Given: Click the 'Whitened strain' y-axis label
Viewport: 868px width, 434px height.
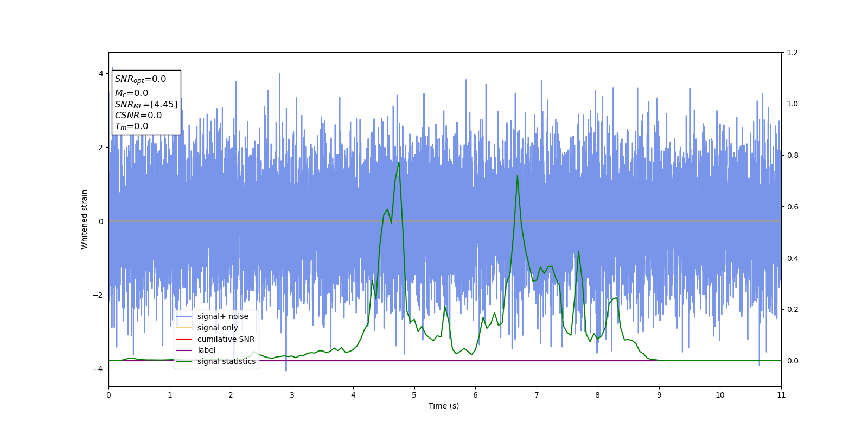Looking at the screenshot, I should [x=85, y=219].
